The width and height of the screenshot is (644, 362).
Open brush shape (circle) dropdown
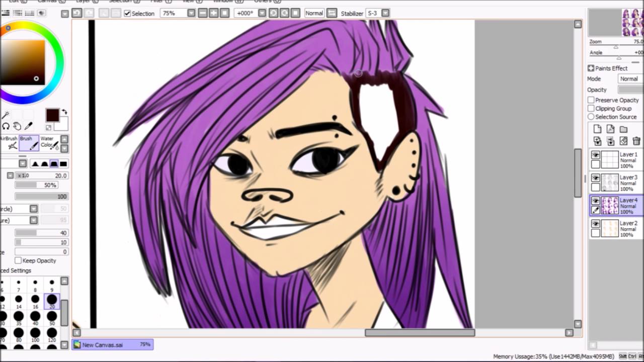pos(33,209)
